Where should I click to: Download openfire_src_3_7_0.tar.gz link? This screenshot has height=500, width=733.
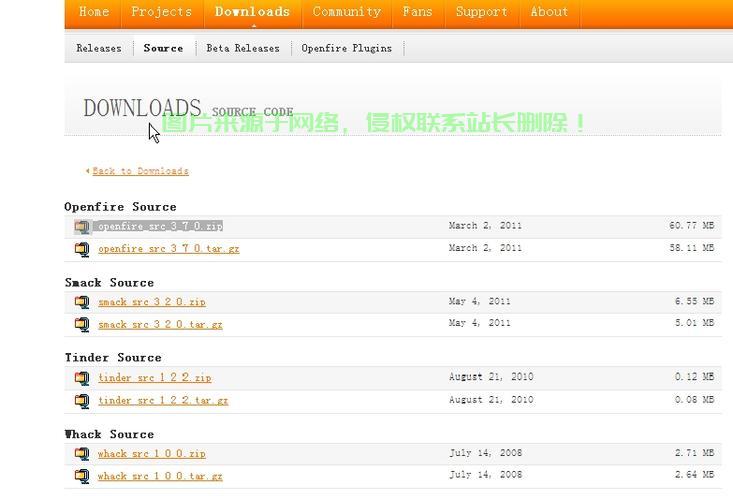169,249
